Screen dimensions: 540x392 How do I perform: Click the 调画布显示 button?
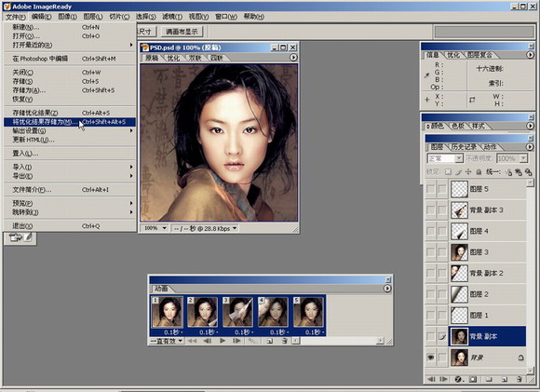click(x=182, y=32)
